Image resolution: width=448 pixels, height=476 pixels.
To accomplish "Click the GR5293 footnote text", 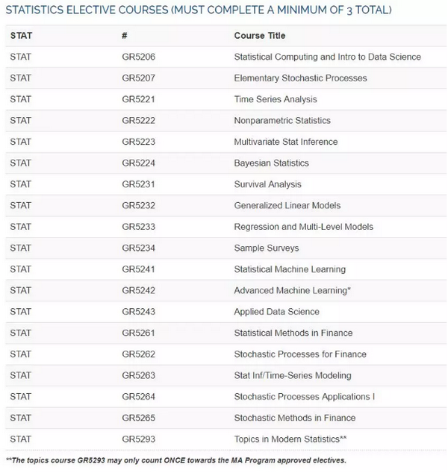I will click(176, 460).
